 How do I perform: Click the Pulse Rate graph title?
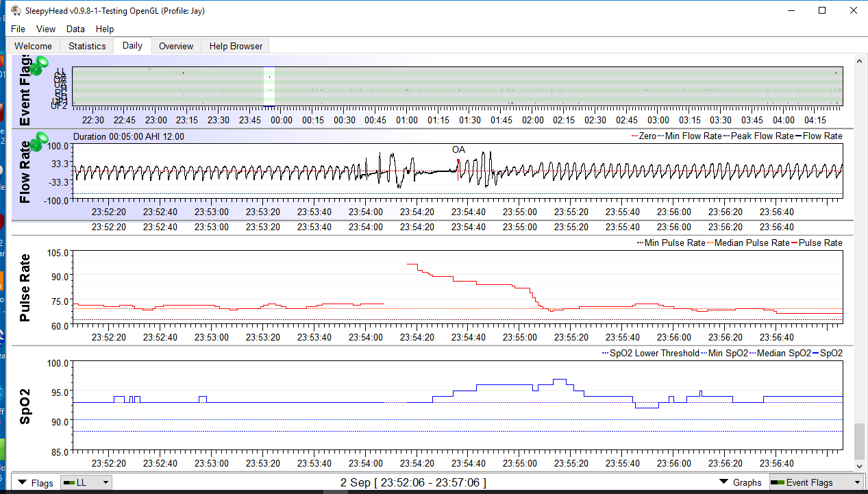[x=24, y=288]
